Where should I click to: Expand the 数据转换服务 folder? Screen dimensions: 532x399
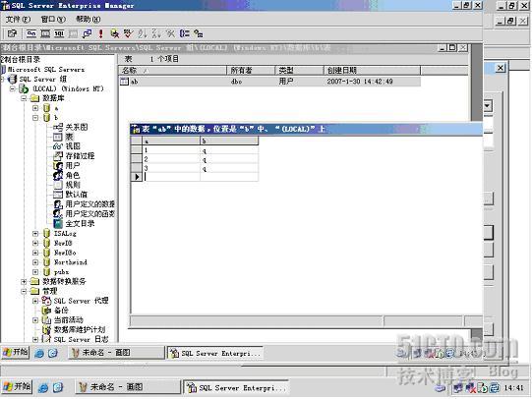coord(24,281)
